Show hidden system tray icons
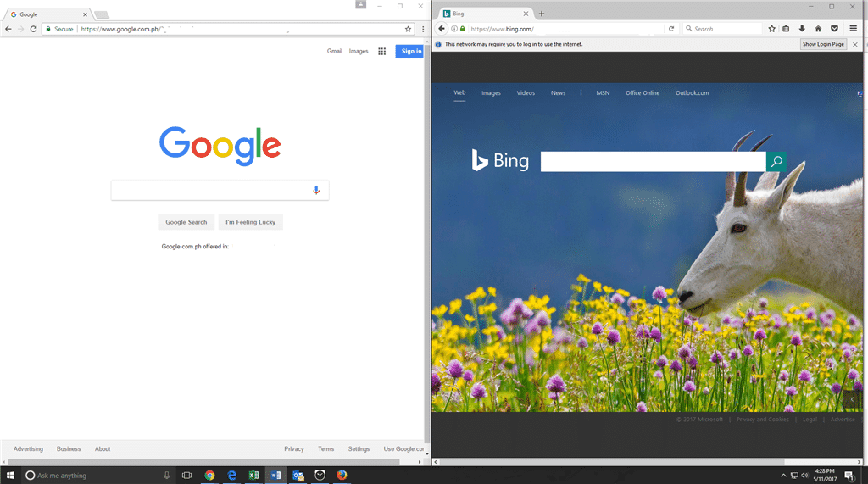Viewport: 868px width, 484px height. 782,476
